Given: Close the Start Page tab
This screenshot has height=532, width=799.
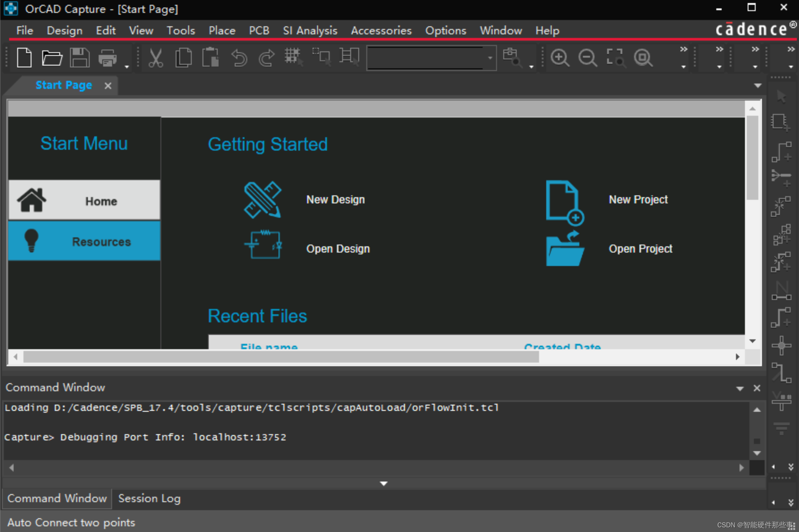Looking at the screenshot, I should tap(108, 86).
